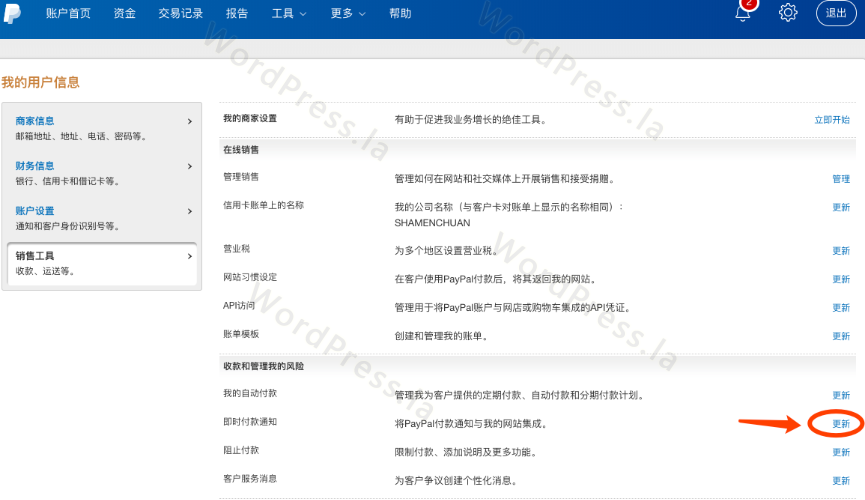The image size is (865, 500).
Task: Click 更新 for 阻止付款
Action: tap(841, 452)
